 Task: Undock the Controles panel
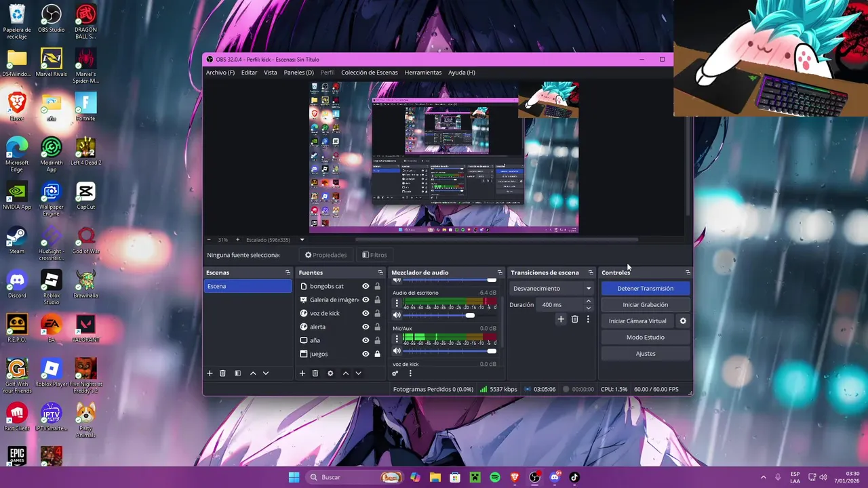pyautogui.click(x=688, y=272)
